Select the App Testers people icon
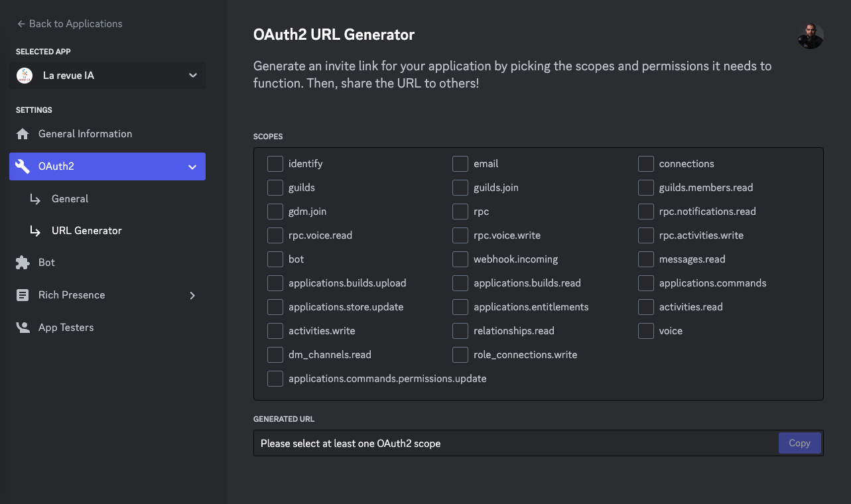 point(23,327)
